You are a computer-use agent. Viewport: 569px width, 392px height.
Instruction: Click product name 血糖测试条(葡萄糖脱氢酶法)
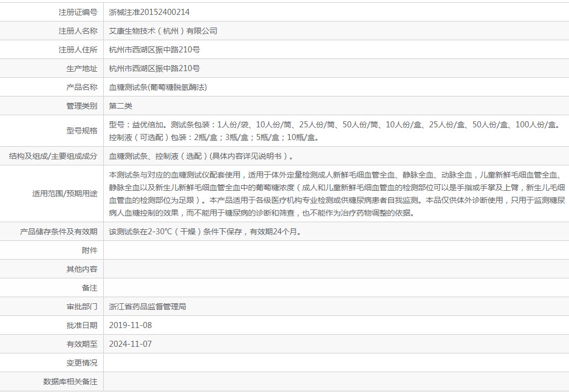[x=158, y=88]
